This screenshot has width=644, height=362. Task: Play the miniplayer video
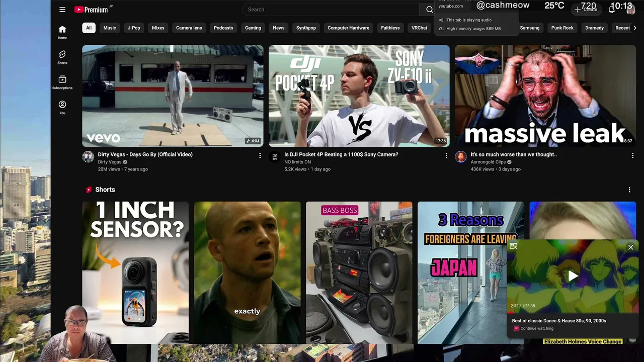pyautogui.click(x=573, y=276)
